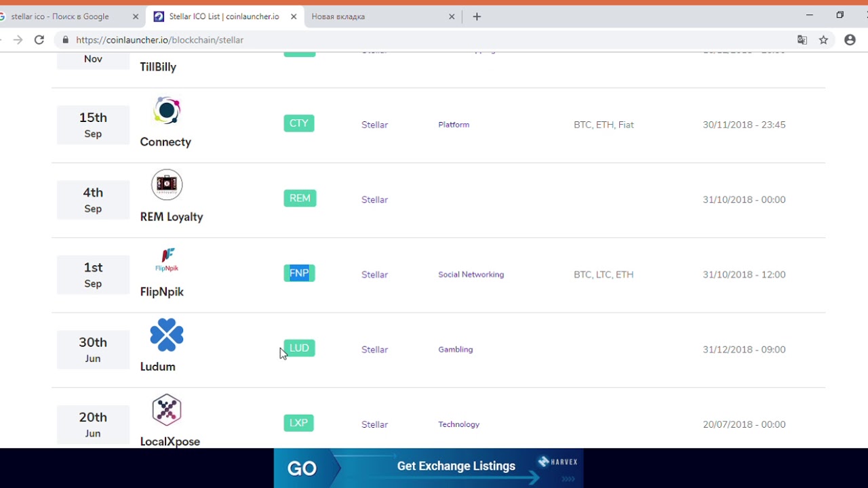This screenshot has width=868, height=488.
Task: Click Stellar link in LocalXpose row
Action: pos(374,424)
